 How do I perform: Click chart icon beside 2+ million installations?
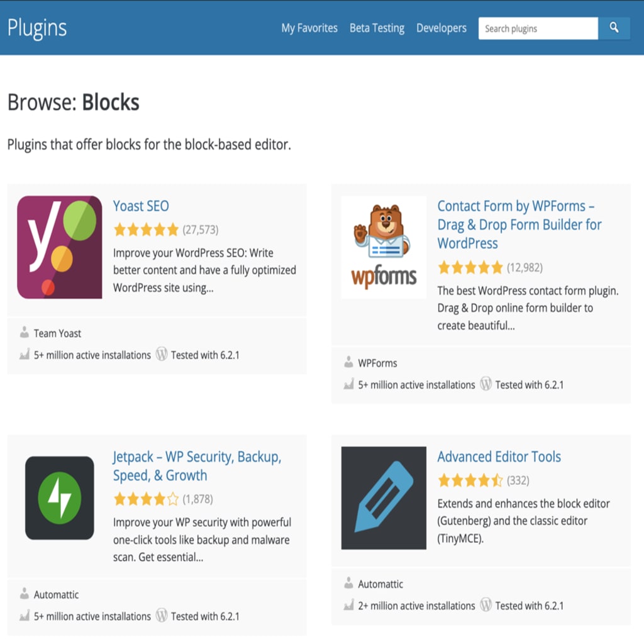click(348, 605)
